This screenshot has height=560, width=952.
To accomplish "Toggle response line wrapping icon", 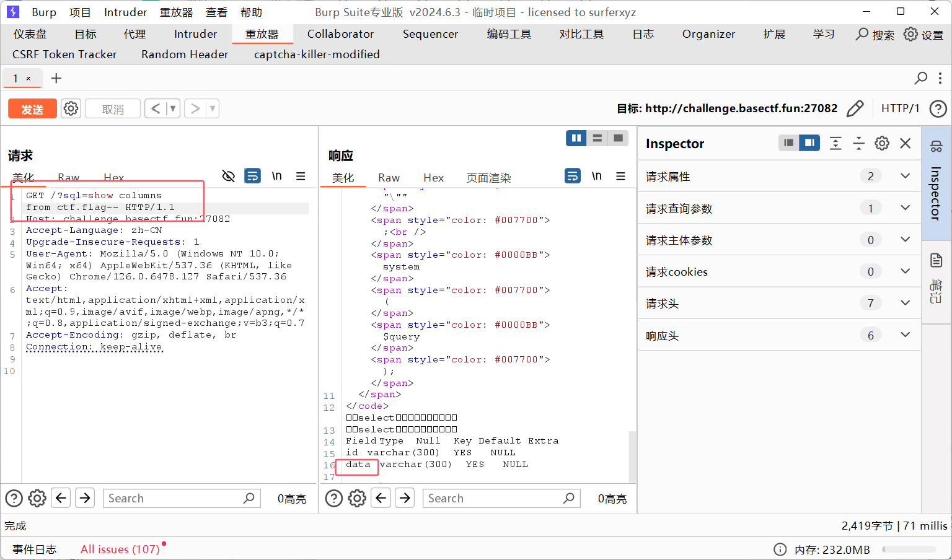I will point(573,176).
